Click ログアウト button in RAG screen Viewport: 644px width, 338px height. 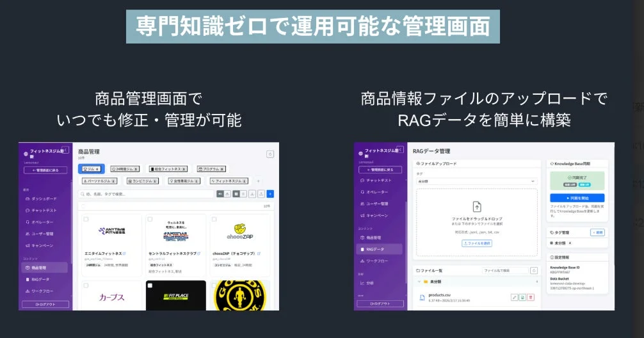coord(380,304)
